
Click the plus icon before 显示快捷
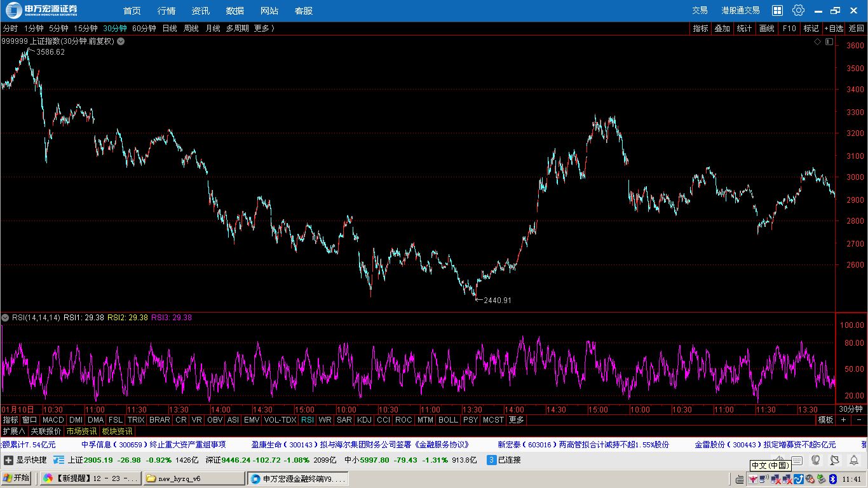(x=8, y=460)
